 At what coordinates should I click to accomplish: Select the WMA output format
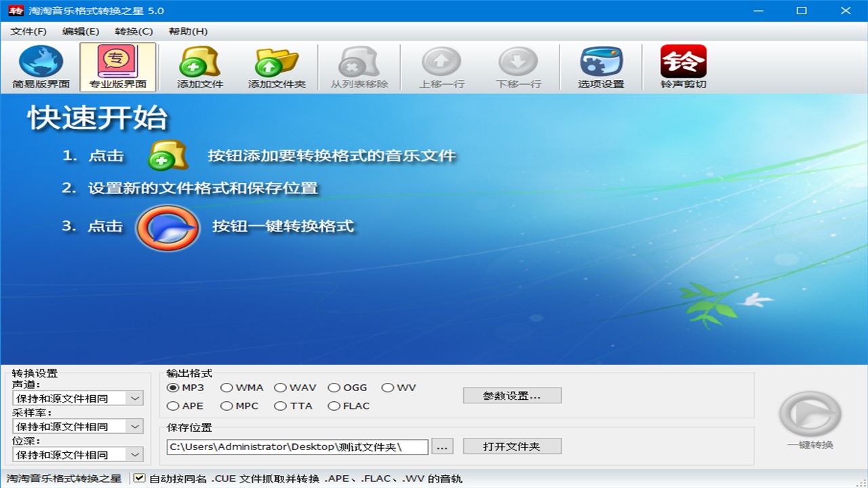click(x=226, y=388)
